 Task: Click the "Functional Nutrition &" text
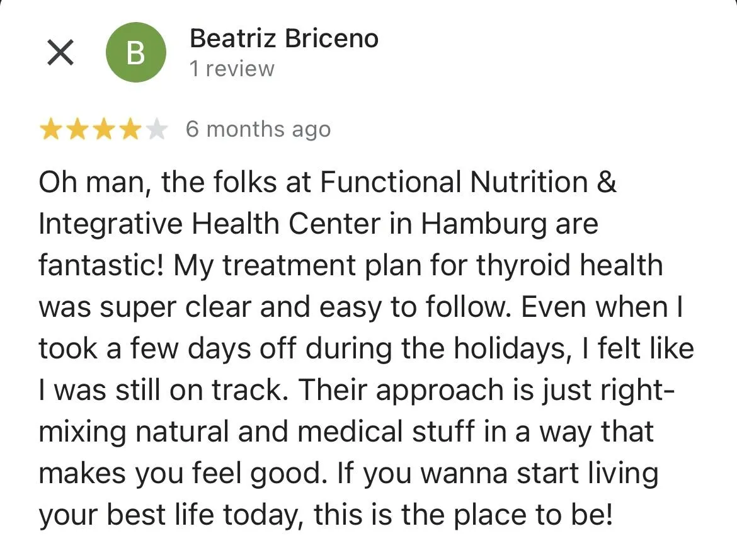pyautogui.click(x=467, y=181)
